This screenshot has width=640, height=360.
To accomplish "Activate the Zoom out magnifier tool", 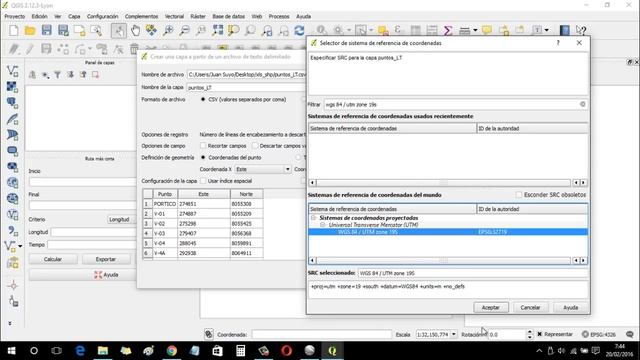I will [x=184, y=30].
